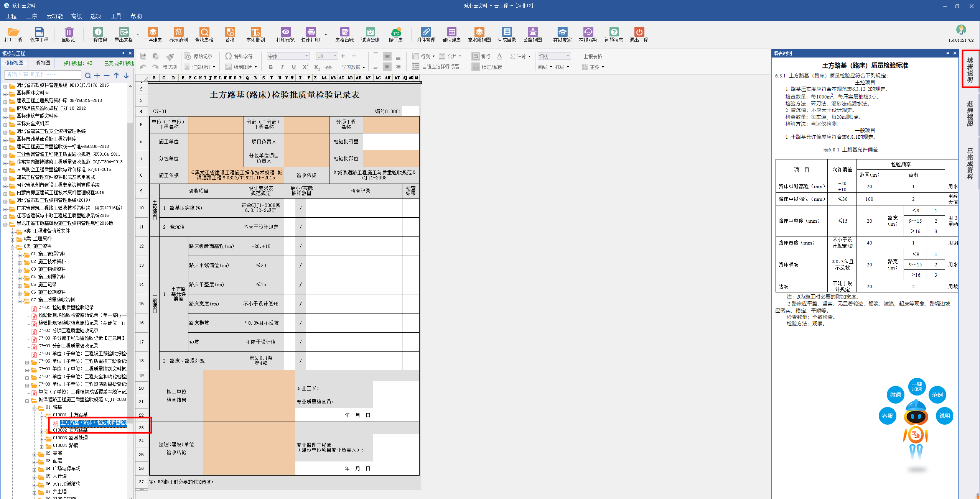This screenshot has height=499, width=980.
Task: Toggle italic formatting button
Action: pos(282,67)
